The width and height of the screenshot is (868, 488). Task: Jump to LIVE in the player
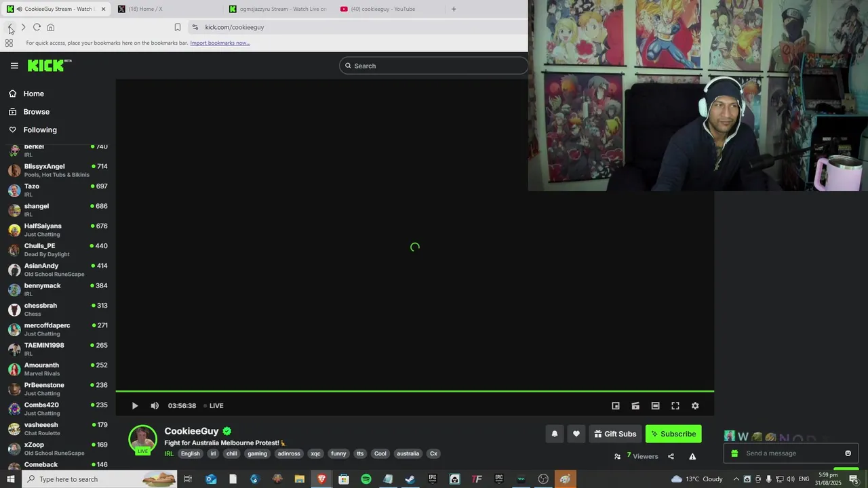coord(214,406)
